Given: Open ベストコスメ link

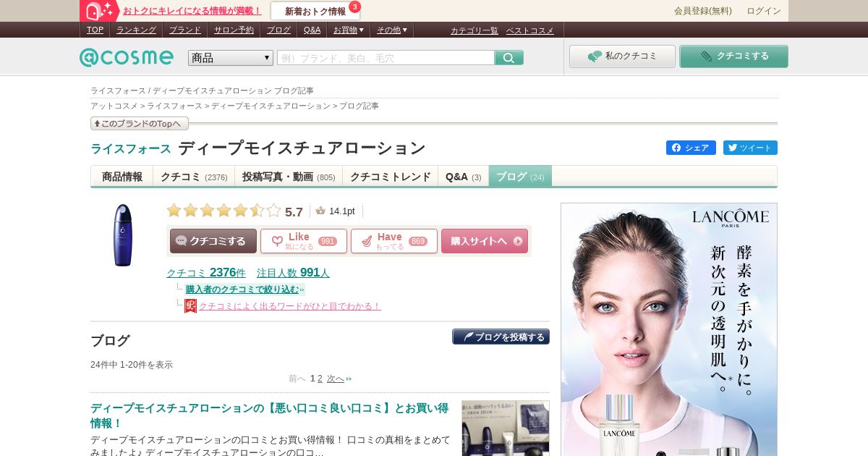Looking at the screenshot, I should pyautogui.click(x=529, y=30).
